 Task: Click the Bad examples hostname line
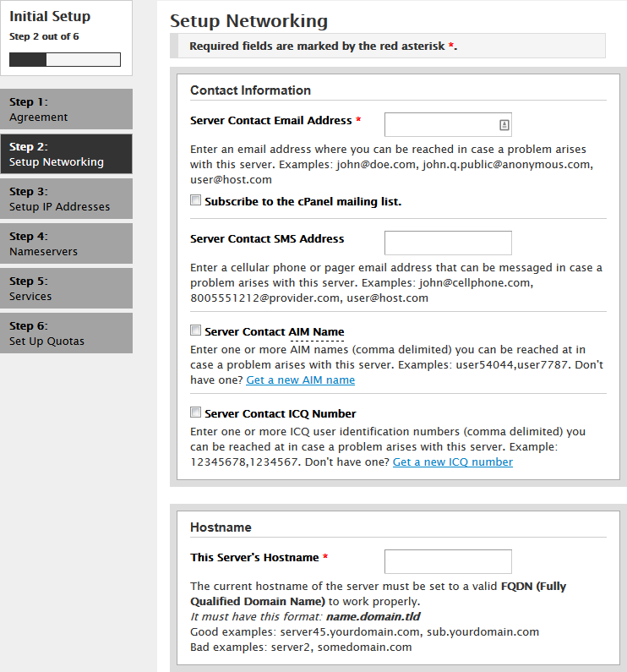(x=301, y=647)
